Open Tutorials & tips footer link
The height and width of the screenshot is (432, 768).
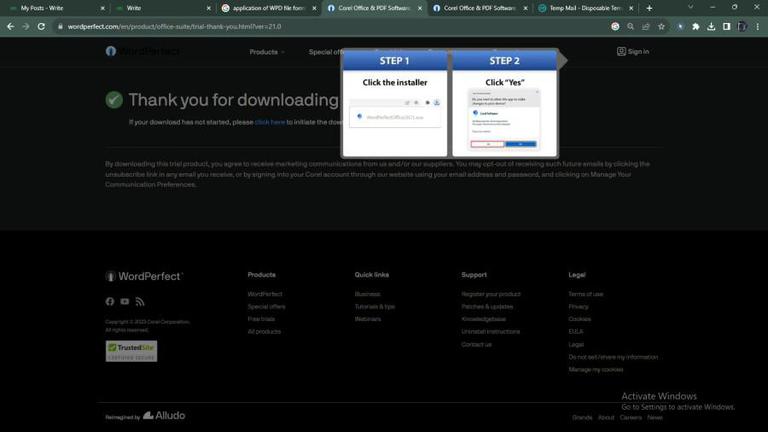[375, 307]
